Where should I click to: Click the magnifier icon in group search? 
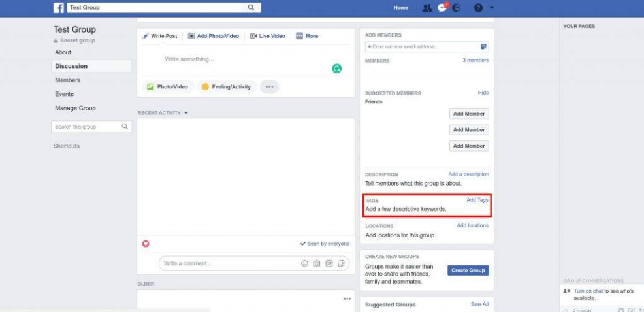pyautogui.click(x=125, y=127)
